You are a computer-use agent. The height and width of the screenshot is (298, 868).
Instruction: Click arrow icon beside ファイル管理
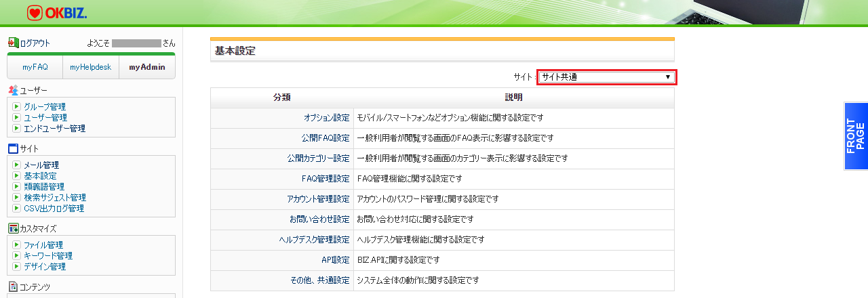tap(17, 244)
